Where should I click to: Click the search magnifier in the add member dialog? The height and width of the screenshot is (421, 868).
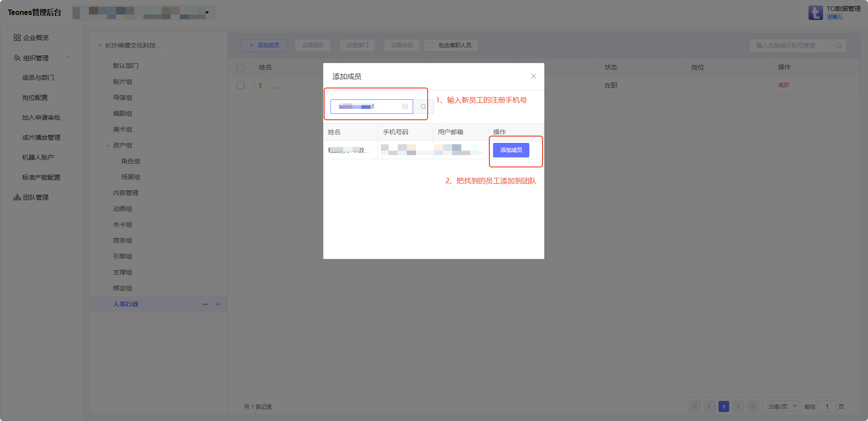pyautogui.click(x=423, y=107)
